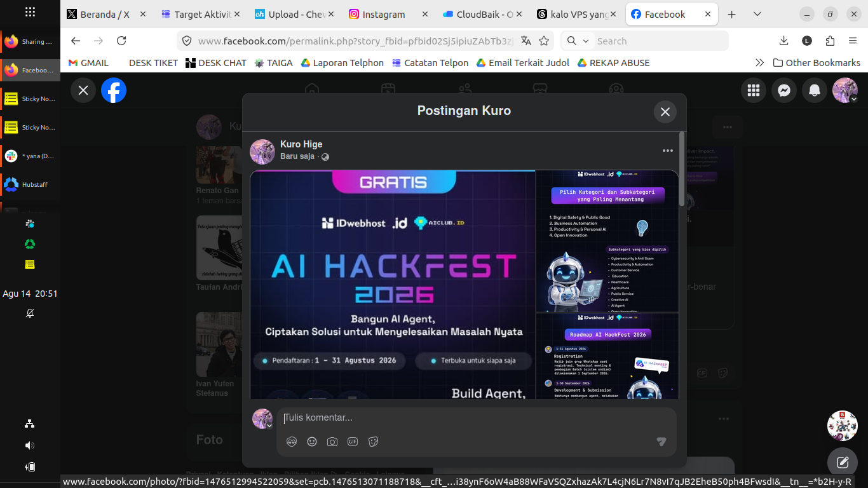Open the browser application hamburger menu
The width and height of the screenshot is (868, 488).
tap(853, 41)
